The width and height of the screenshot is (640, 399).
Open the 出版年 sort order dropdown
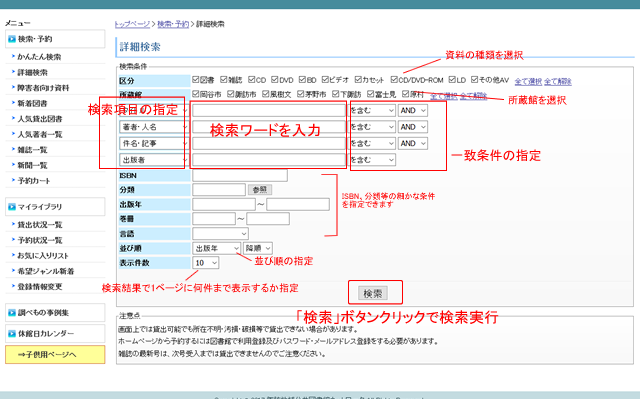(216, 248)
